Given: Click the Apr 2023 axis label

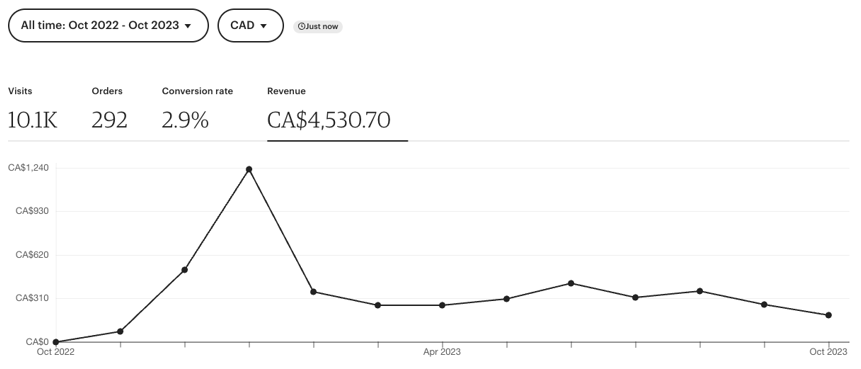Looking at the screenshot, I should click(442, 352).
